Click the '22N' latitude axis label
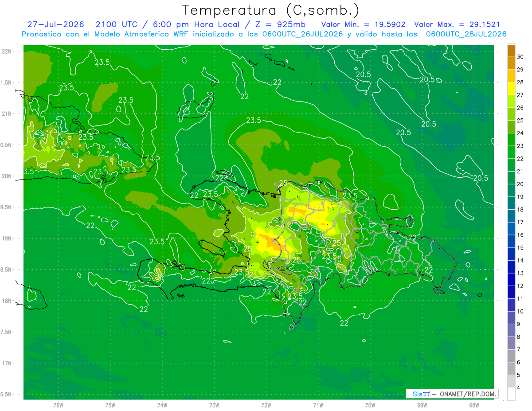The width and height of the screenshot is (532, 411). click(x=8, y=51)
